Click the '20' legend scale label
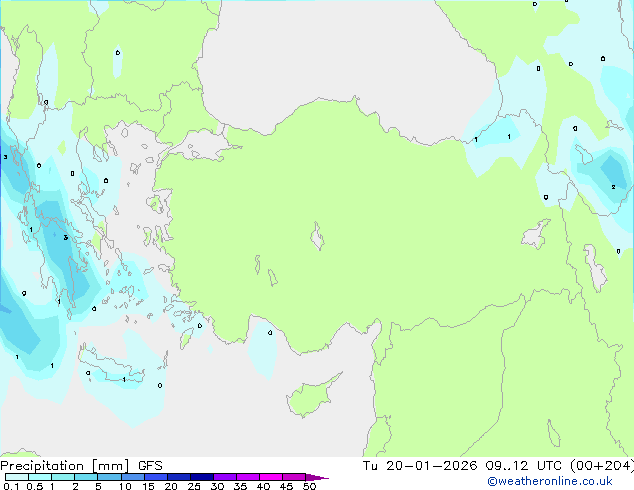 click(171, 486)
